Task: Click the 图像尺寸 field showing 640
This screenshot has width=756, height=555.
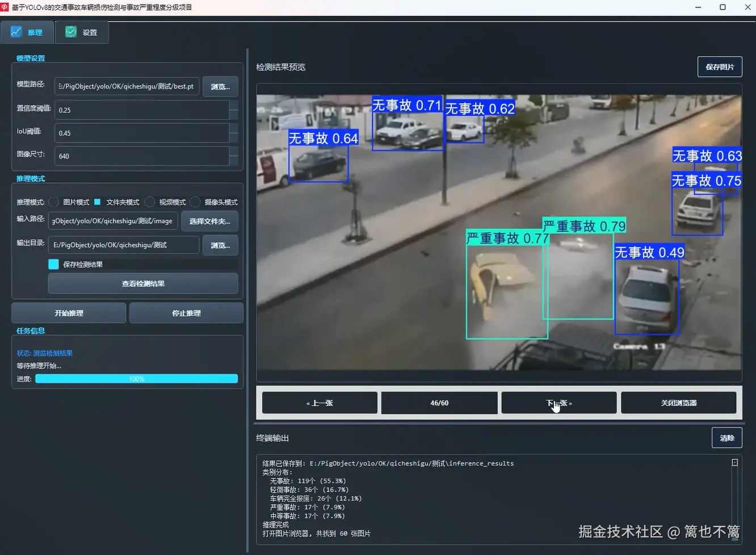Action: coord(142,156)
